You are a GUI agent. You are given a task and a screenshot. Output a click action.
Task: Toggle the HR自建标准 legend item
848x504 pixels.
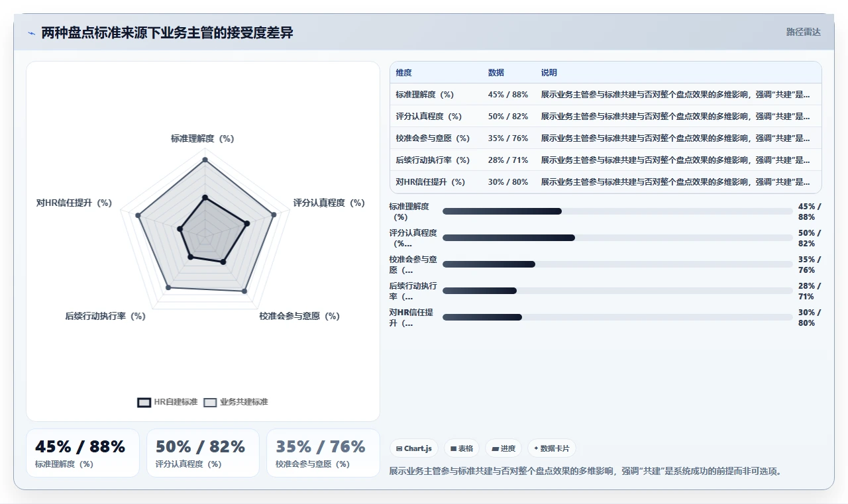[x=167, y=402]
